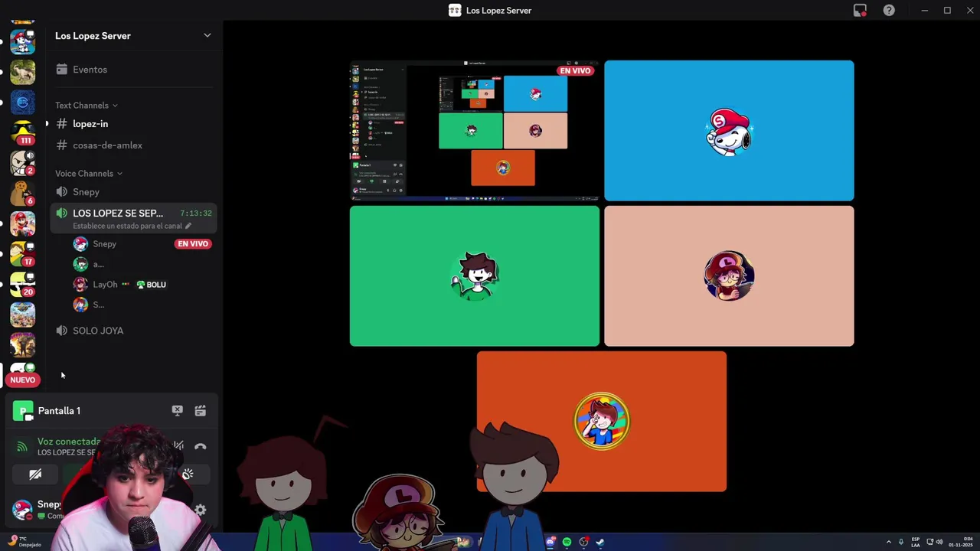
Task: Click the Pantalla 1 stream label
Action: (59, 411)
